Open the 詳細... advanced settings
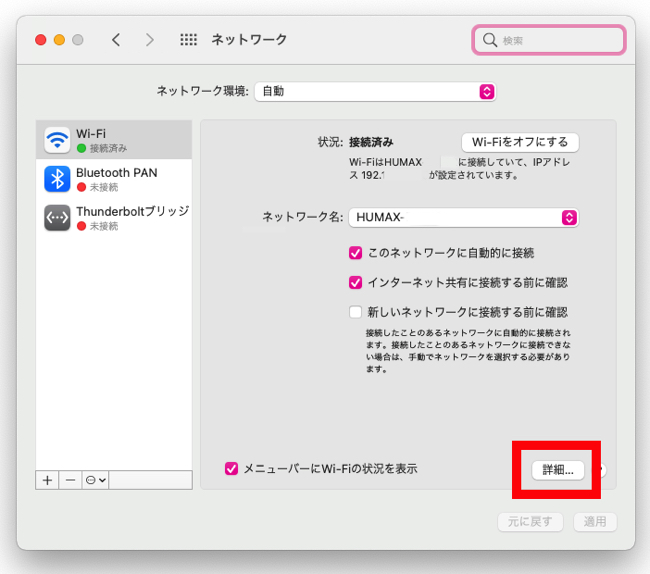Image resolution: width=650 pixels, height=574 pixels. point(558,470)
